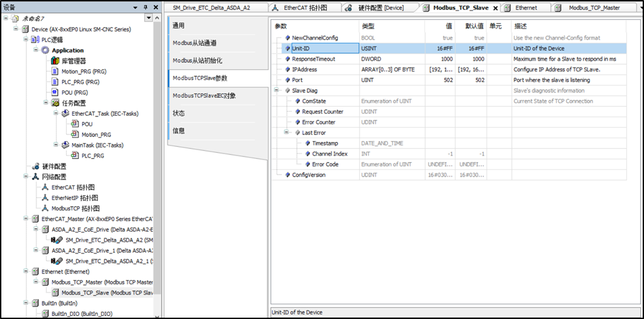644x319 pixels.
Task: Collapse the EtherCAT_Master tree node
Action: pos(26,218)
